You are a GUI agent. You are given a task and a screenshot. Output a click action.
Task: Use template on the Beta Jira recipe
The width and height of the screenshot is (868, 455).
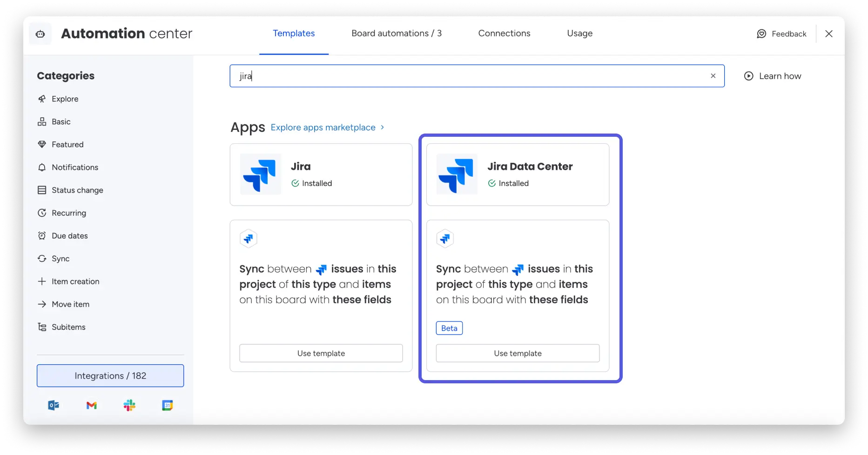coord(518,353)
